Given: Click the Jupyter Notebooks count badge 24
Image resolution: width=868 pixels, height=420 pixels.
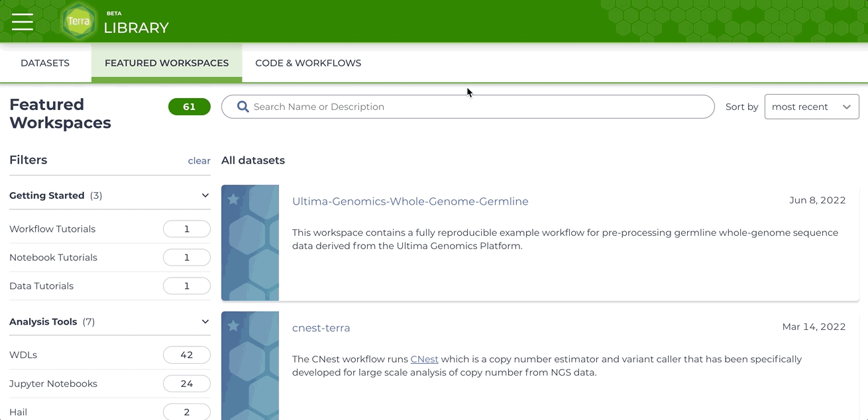Looking at the screenshot, I should pyautogui.click(x=187, y=384).
